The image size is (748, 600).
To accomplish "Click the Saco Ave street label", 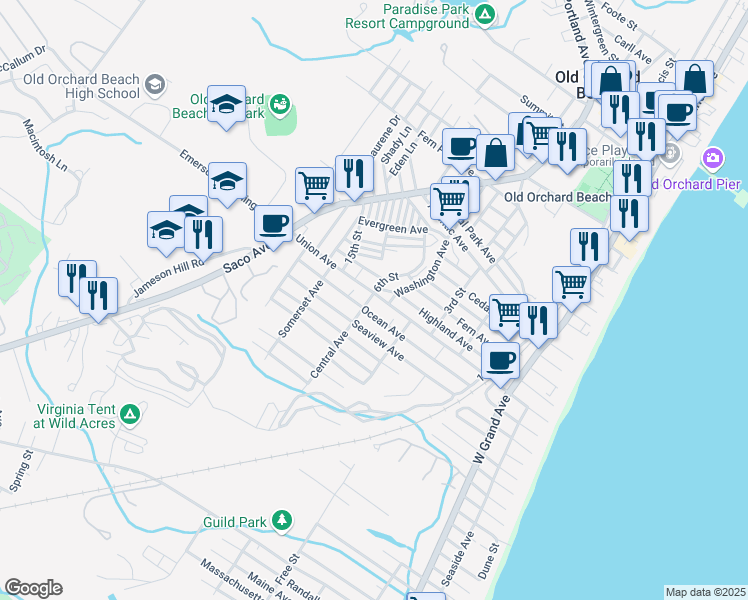I will coord(246,259).
